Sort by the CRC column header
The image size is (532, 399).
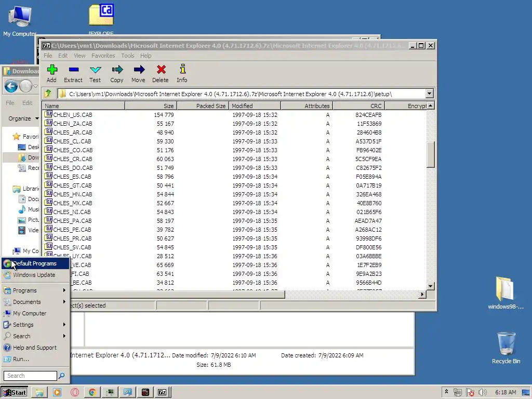358,106
